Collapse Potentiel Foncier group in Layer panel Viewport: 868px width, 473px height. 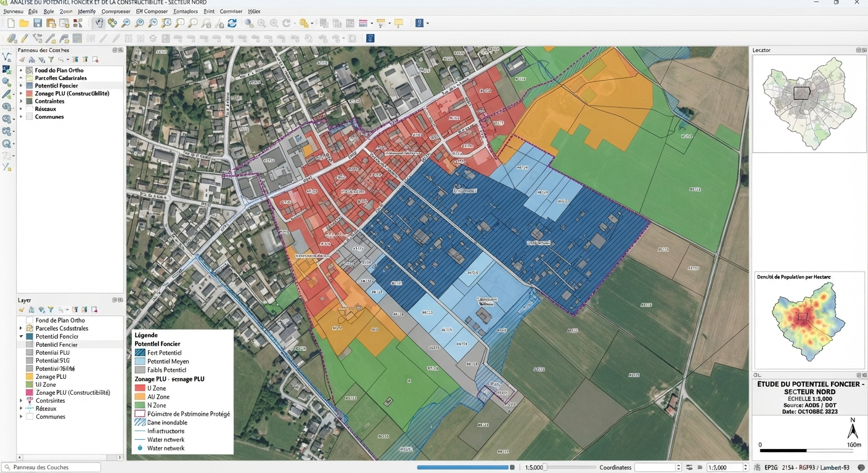tap(21, 336)
